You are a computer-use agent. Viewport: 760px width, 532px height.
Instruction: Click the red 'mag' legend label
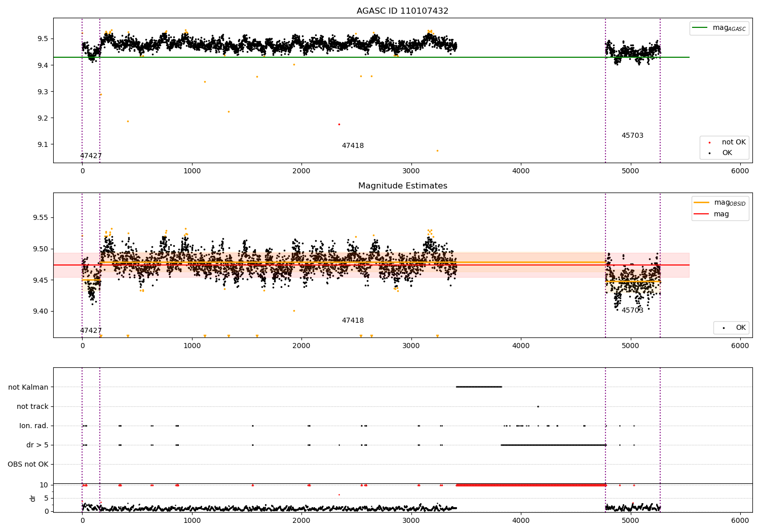tap(721, 214)
